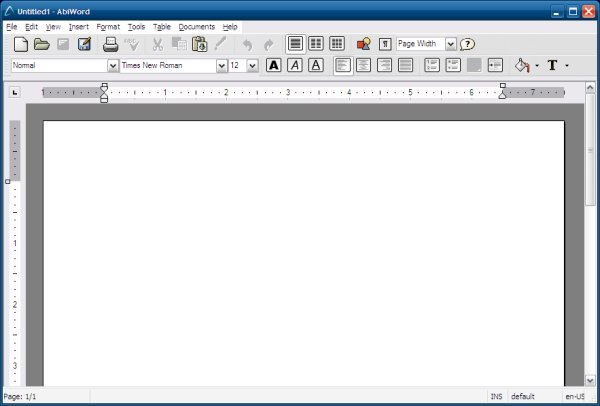Align paragraph right
This screenshot has width=600, height=406.
coord(384,65)
